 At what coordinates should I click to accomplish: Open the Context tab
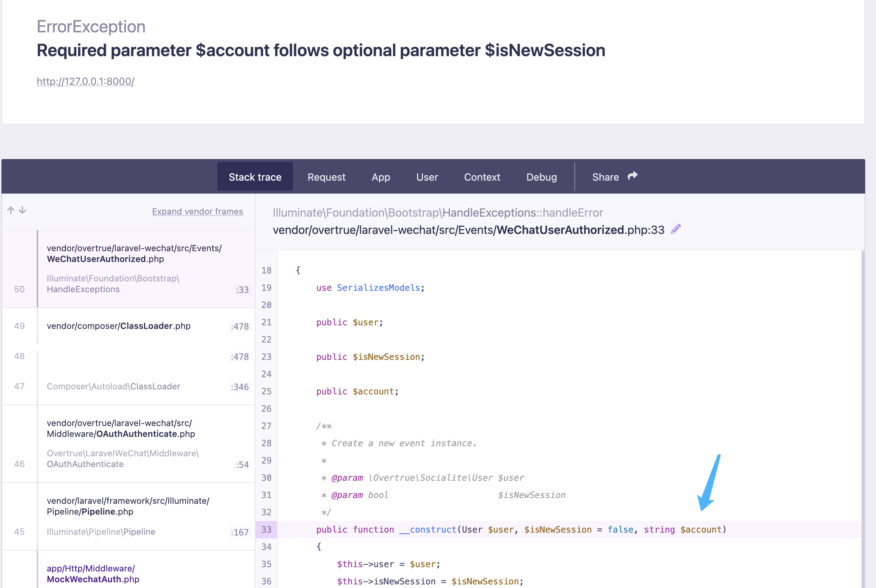[482, 177]
